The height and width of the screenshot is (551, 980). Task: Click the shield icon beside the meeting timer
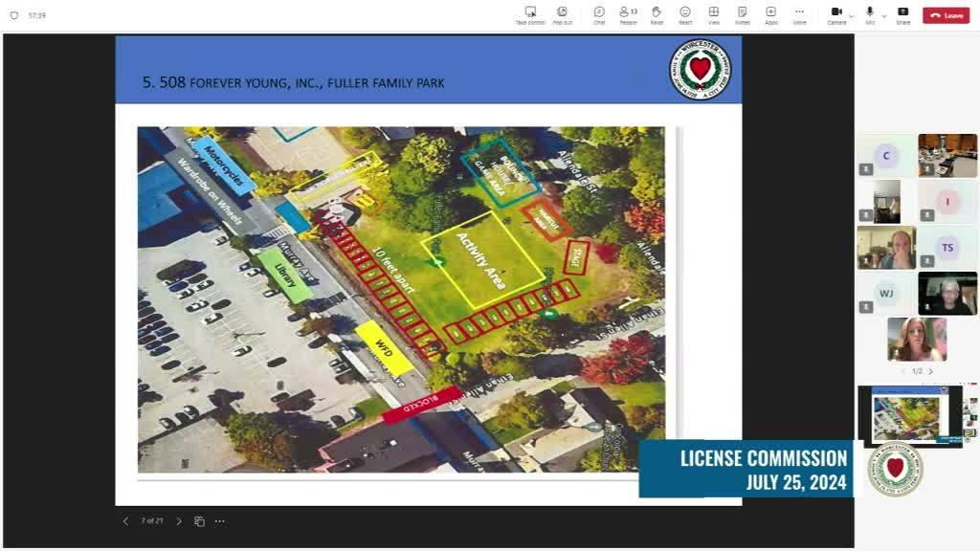[x=13, y=15]
